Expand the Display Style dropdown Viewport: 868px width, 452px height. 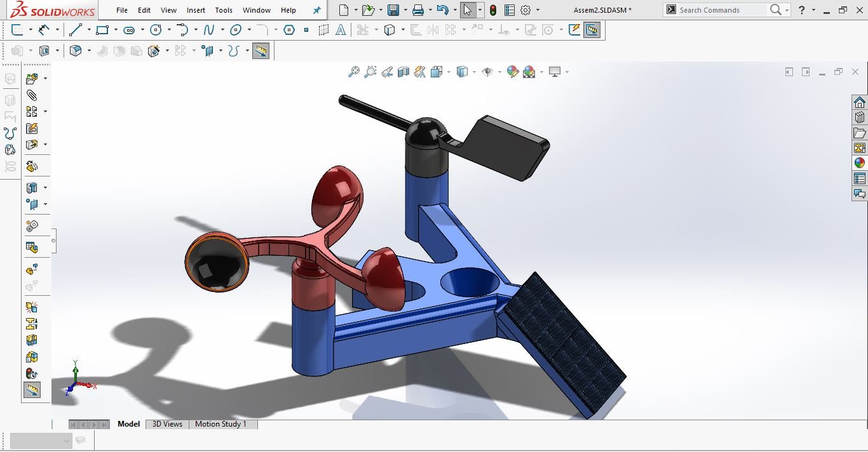point(474,72)
